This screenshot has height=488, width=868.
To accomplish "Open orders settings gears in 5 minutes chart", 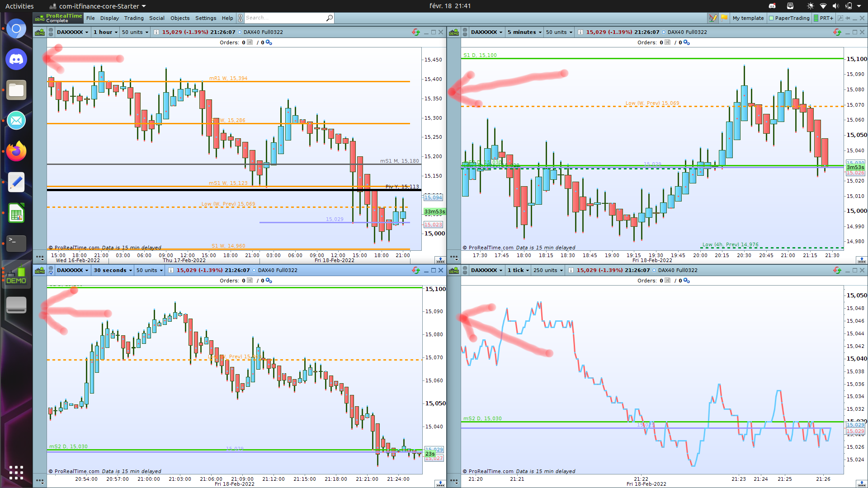I will click(x=686, y=42).
